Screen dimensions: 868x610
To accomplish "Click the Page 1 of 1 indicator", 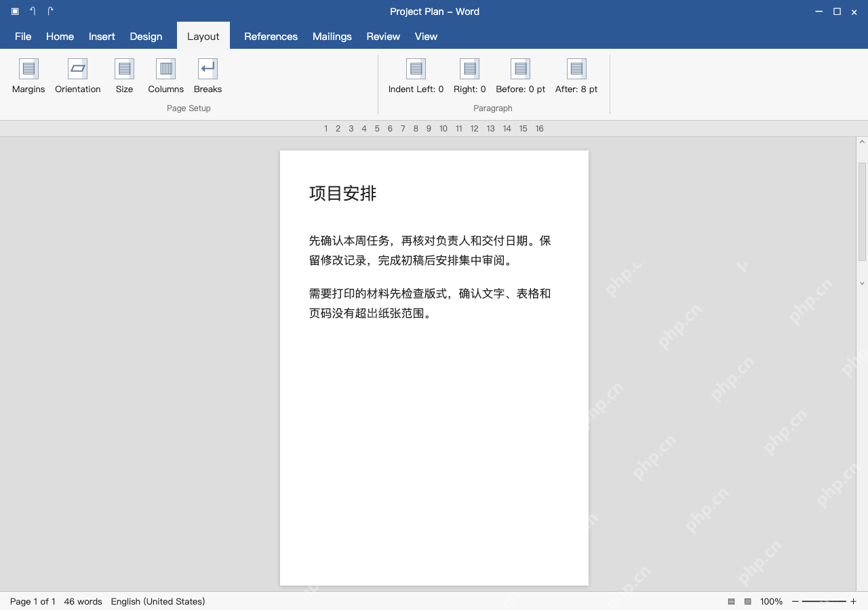I will coord(33,602).
